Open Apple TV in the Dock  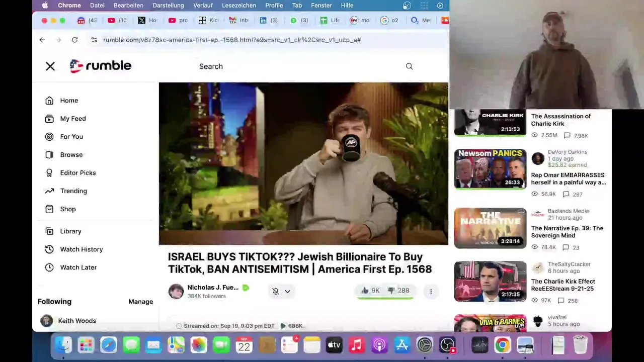(334, 345)
